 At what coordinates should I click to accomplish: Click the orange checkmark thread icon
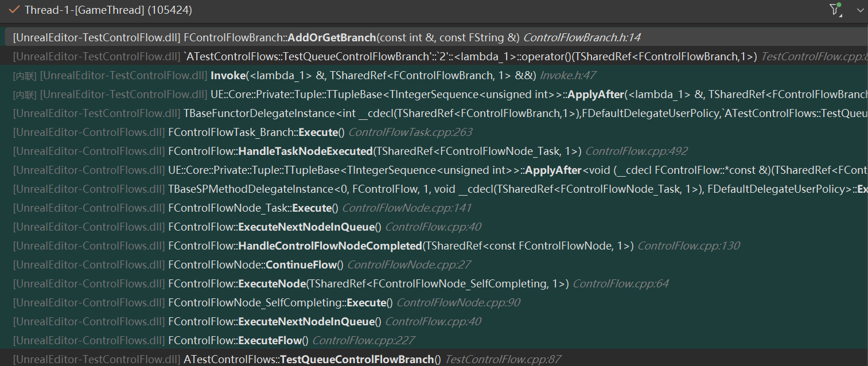(14, 10)
